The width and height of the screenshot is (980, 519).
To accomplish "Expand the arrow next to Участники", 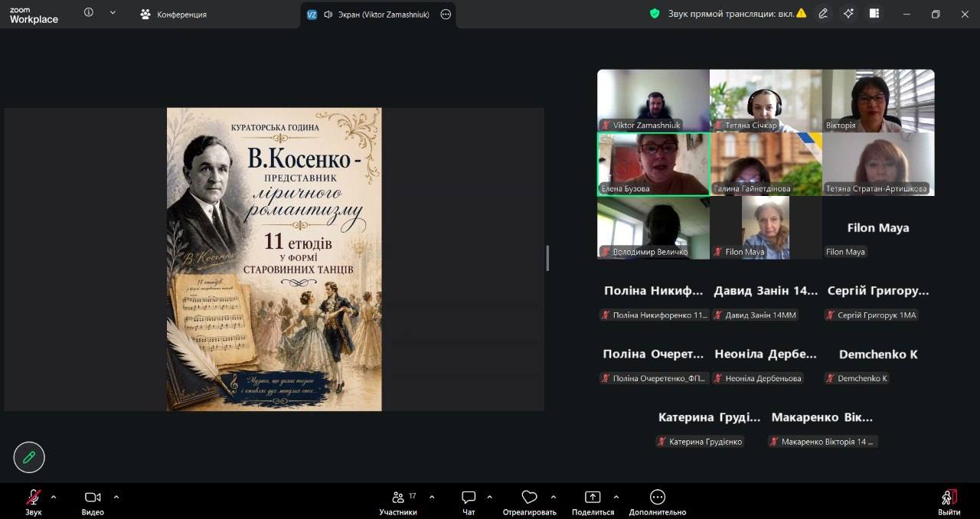I will (x=432, y=497).
